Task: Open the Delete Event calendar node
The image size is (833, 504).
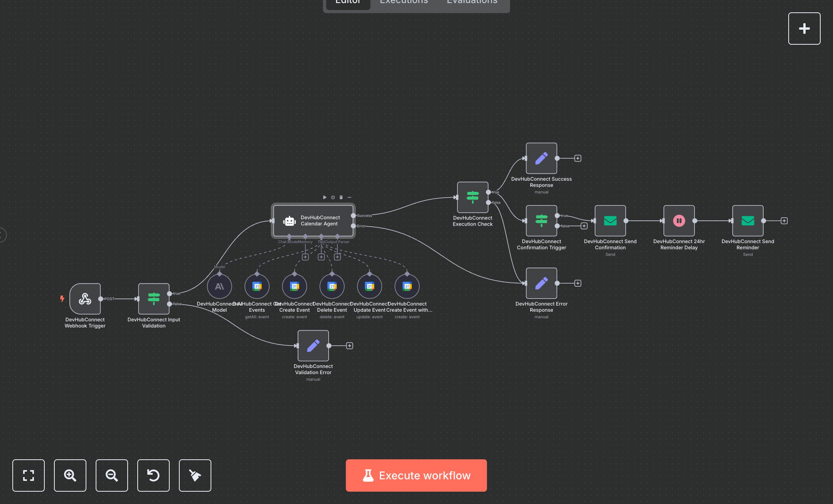Action: coord(332,286)
